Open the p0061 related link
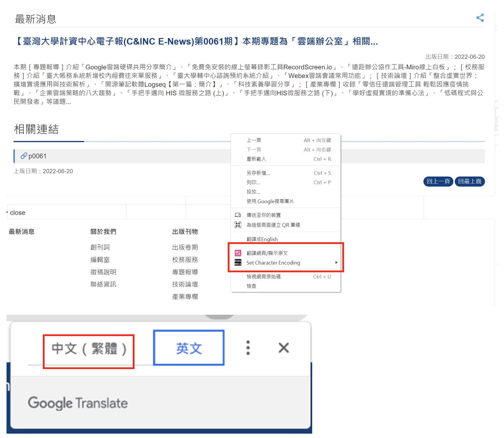The height and width of the screenshot is (438, 504). (37, 156)
